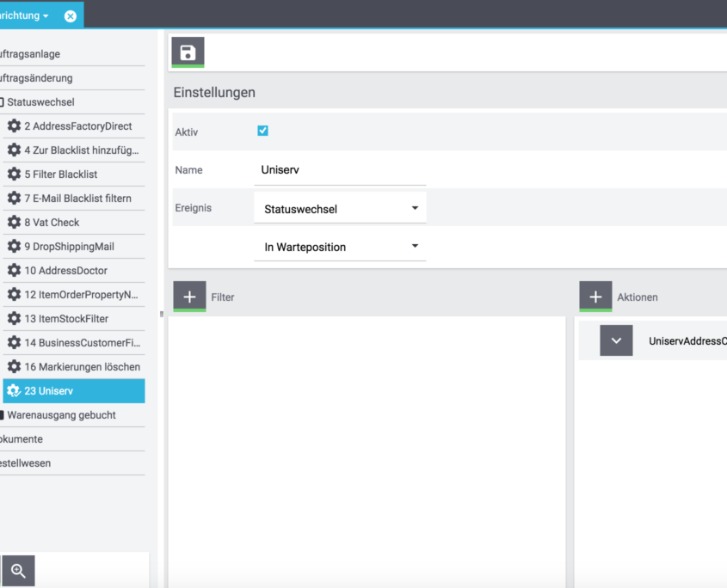Screen dimensions: 727x588
Task: Click the Aktionen section label
Action: click(x=637, y=297)
